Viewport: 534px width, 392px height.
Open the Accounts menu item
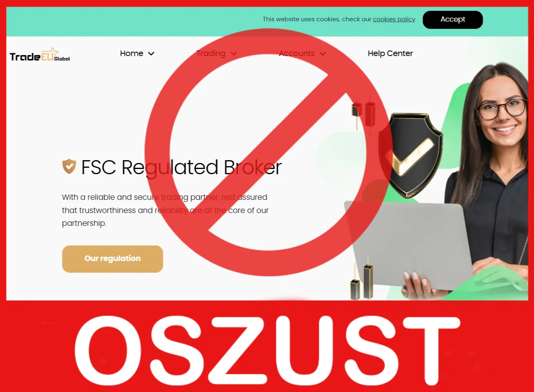[297, 53]
